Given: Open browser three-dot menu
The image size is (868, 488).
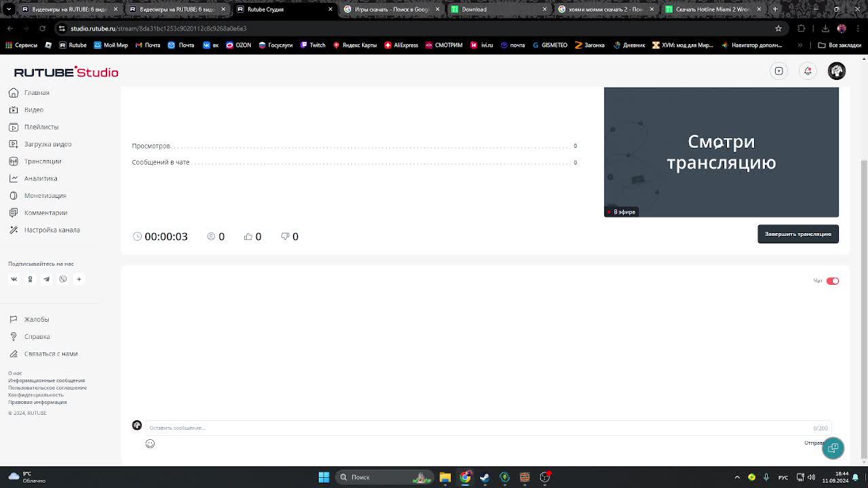Looking at the screenshot, I should point(859,28).
